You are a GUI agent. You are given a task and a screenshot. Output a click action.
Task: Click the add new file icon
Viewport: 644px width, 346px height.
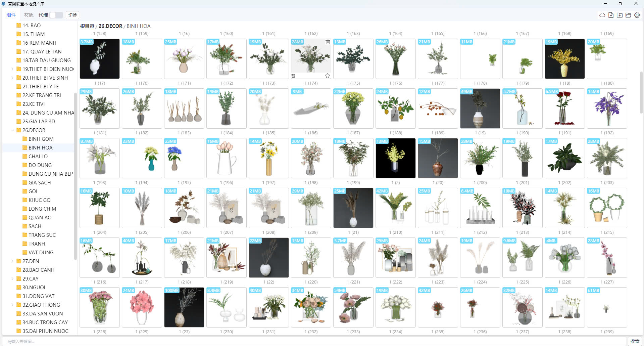tap(611, 15)
